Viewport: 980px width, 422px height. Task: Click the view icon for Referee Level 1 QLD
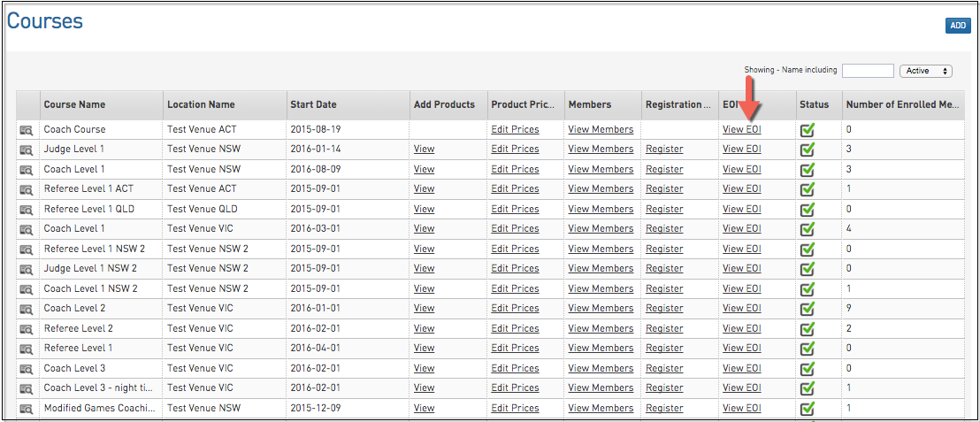tap(27, 210)
